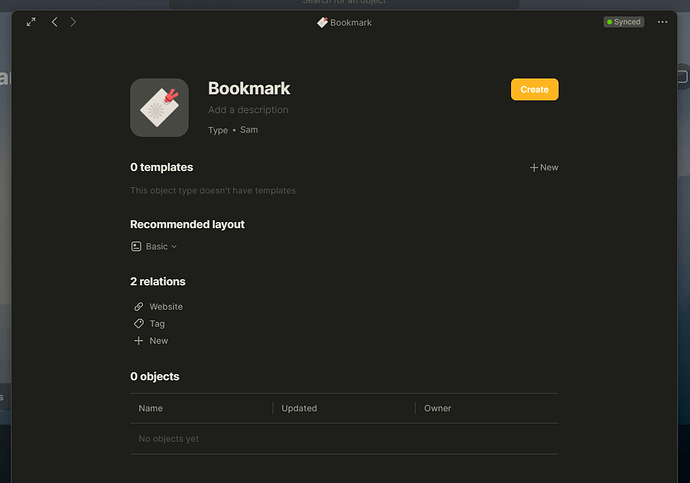Click the small bookmark icon in header
The height and width of the screenshot is (483, 690).
(x=323, y=22)
